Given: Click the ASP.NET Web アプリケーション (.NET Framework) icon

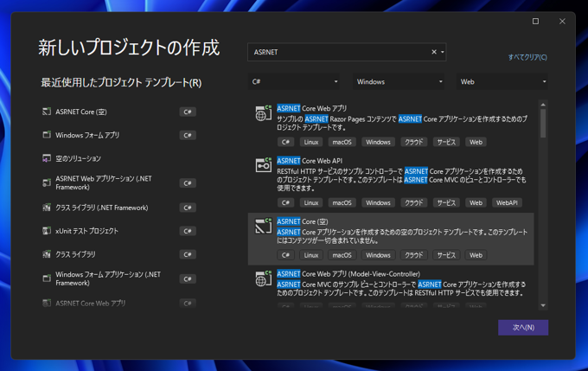Looking at the screenshot, I should (x=47, y=182).
